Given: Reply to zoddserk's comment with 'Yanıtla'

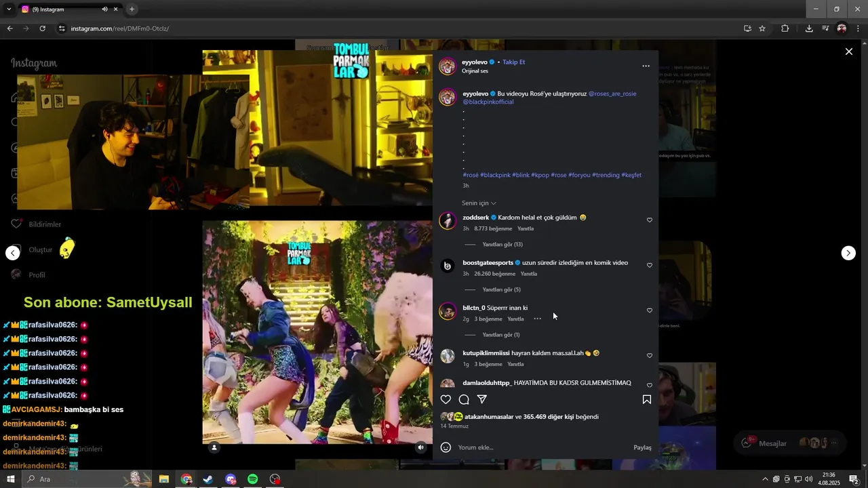Looking at the screenshot, I should coord(526,229).
